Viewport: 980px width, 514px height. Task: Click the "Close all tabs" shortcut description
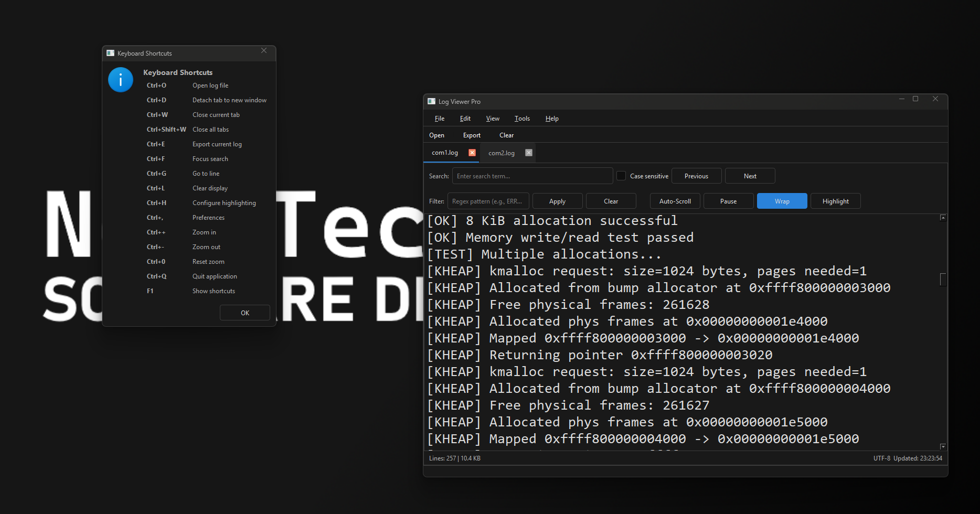tap(210, 130)
